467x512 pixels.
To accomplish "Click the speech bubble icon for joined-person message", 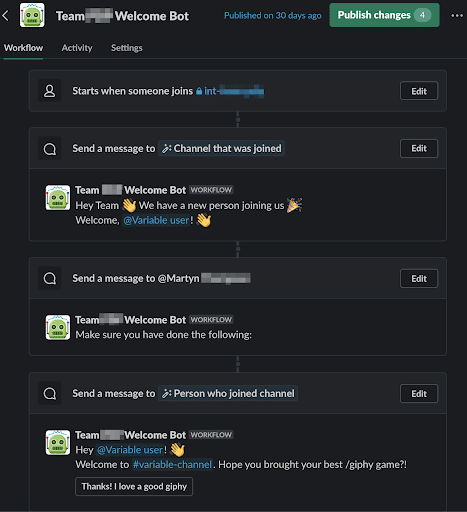I will tap(50, 393).
